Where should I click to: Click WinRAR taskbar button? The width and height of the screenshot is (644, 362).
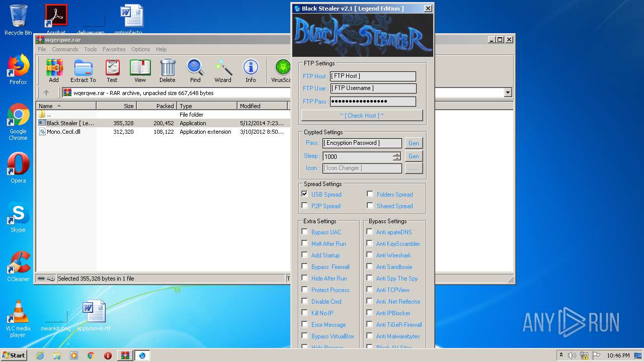(125, 355)
